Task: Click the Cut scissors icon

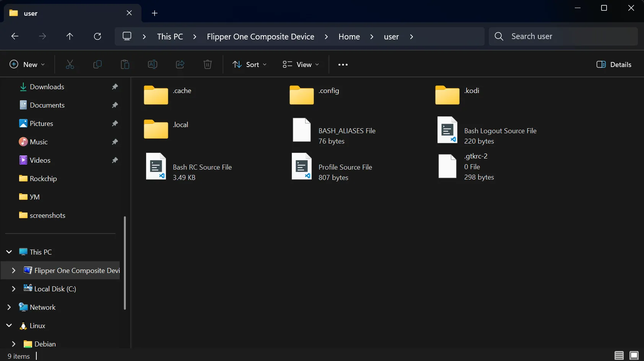Action: click(70, 64)
